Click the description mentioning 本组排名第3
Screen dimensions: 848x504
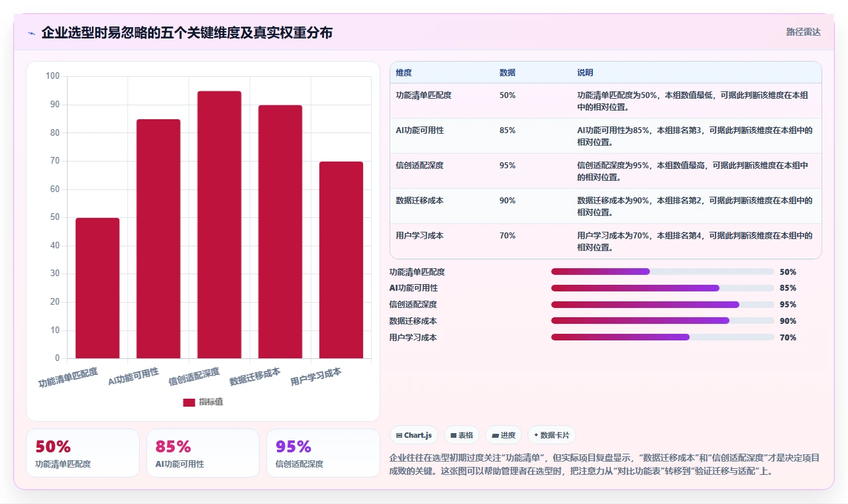(695, 136)
